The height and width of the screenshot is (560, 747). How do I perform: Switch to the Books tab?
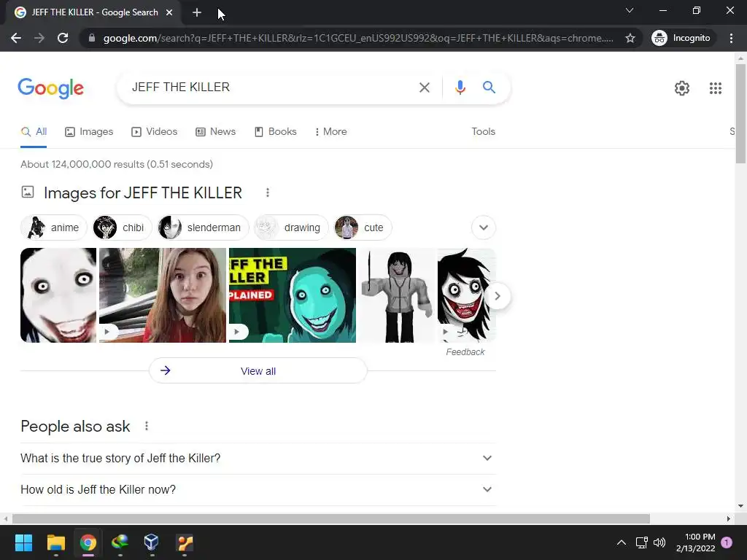275,132
